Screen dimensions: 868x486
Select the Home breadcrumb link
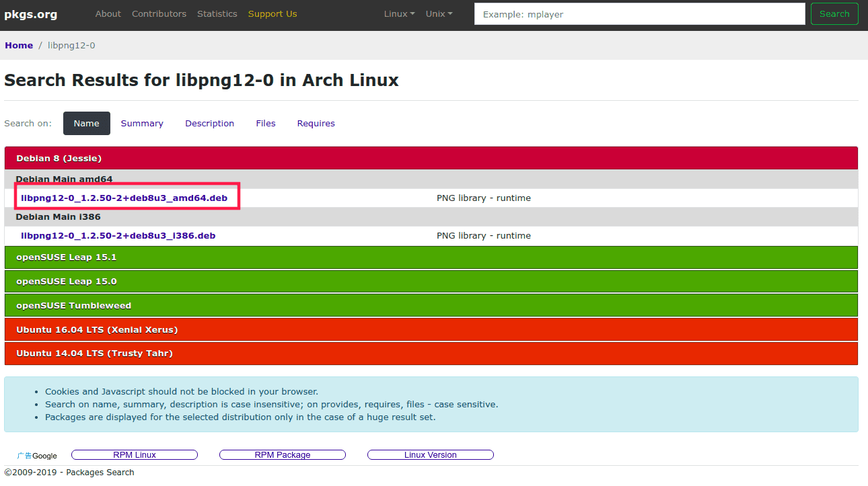click(19, 45)
